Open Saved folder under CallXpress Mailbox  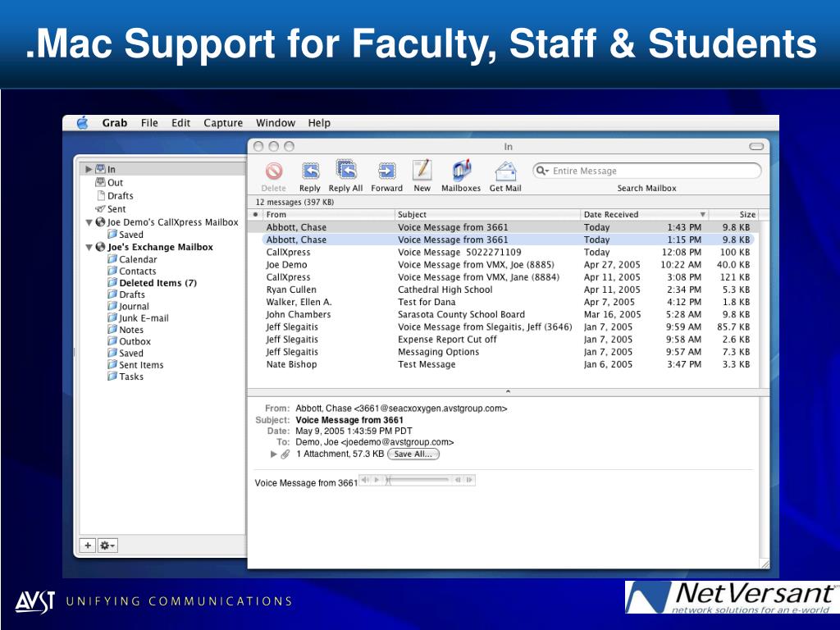[x=130, y=235]
